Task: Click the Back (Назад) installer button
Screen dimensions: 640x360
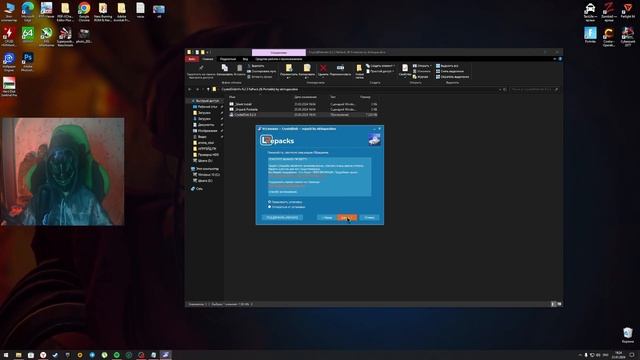Action: [327, 218]
